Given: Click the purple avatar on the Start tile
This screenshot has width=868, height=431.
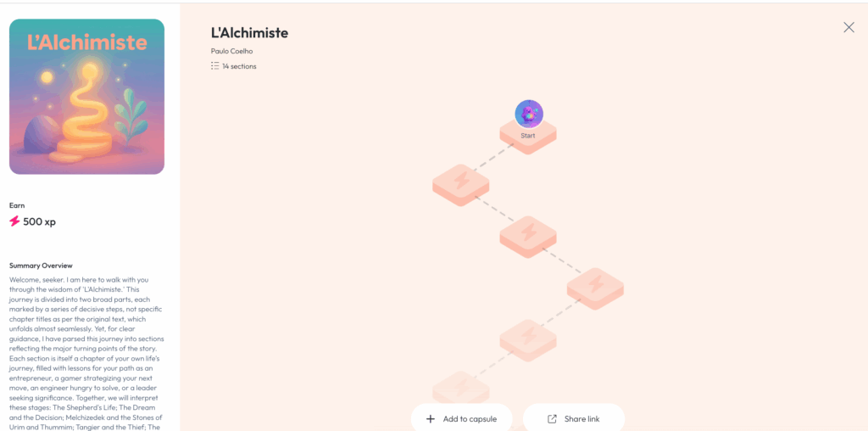Looking at the screenshot, I should pos(529,114).
